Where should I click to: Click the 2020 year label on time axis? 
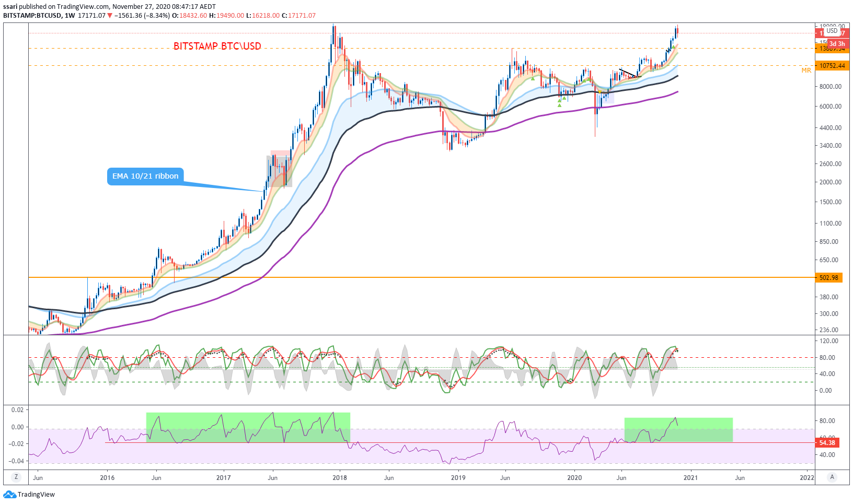(574, 477)
